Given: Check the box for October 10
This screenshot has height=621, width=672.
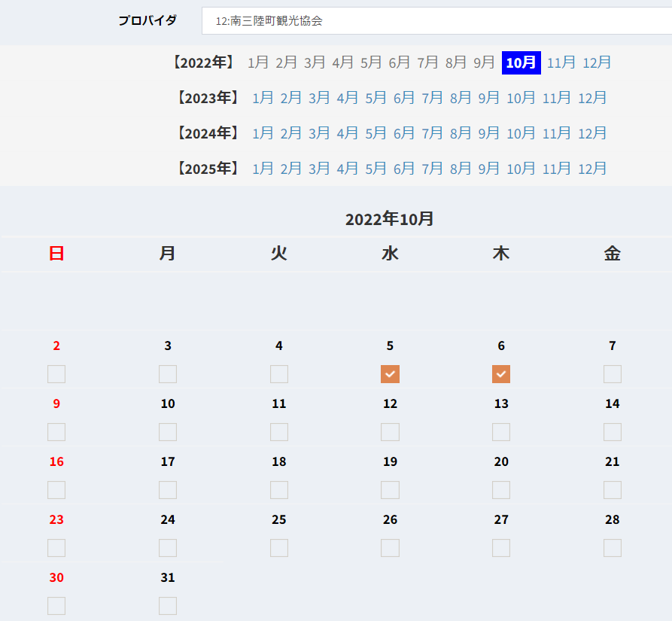Looking at the screenshot, I should click(x=168, y=432).
